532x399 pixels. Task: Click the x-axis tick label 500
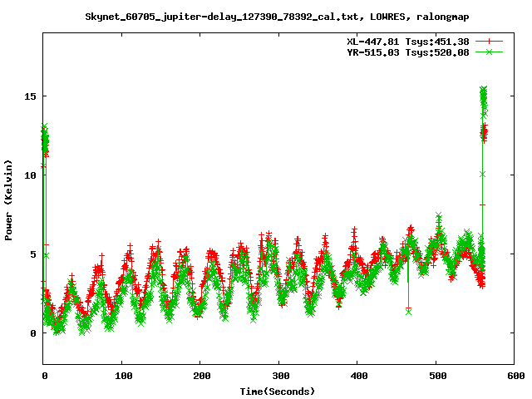(438, 376)
